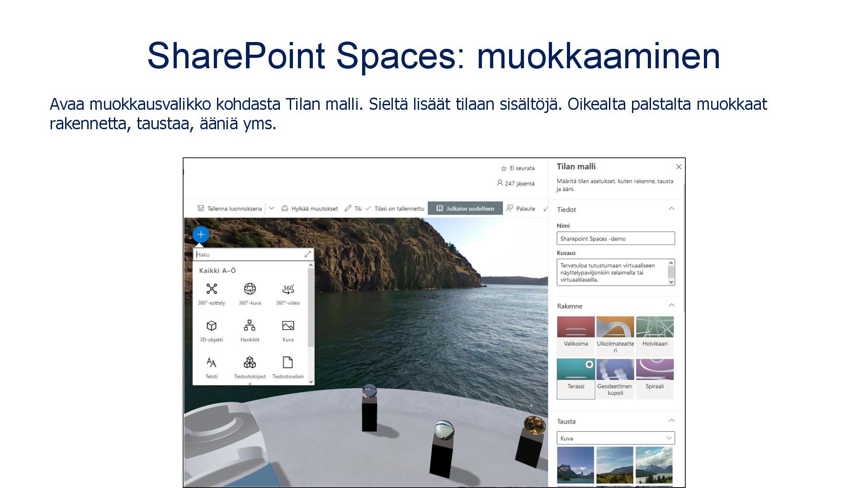Select the Terassi structure option
This screenshot has height=488, width=868.
[576, 378]
